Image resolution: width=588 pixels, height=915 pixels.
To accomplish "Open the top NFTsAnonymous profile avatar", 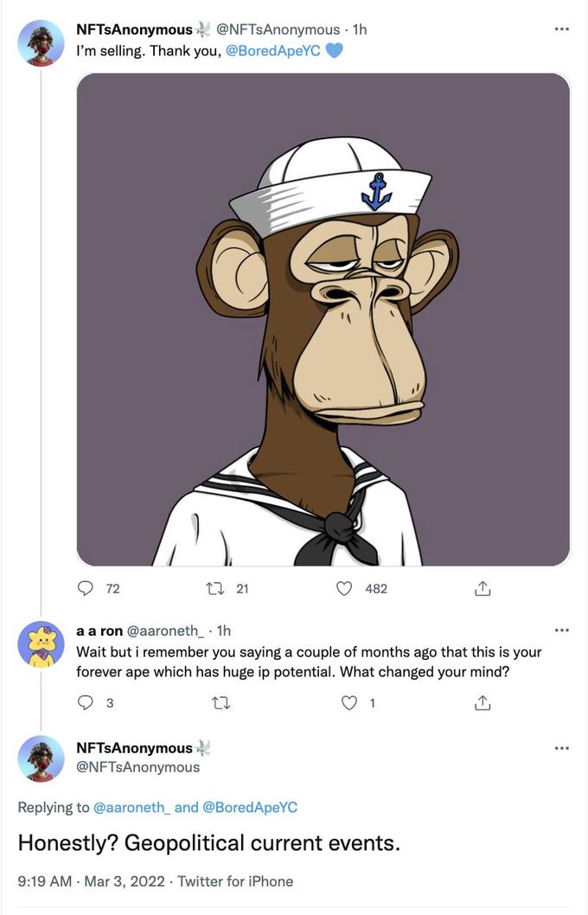I will pyautogui.click(x=41, y=42).
